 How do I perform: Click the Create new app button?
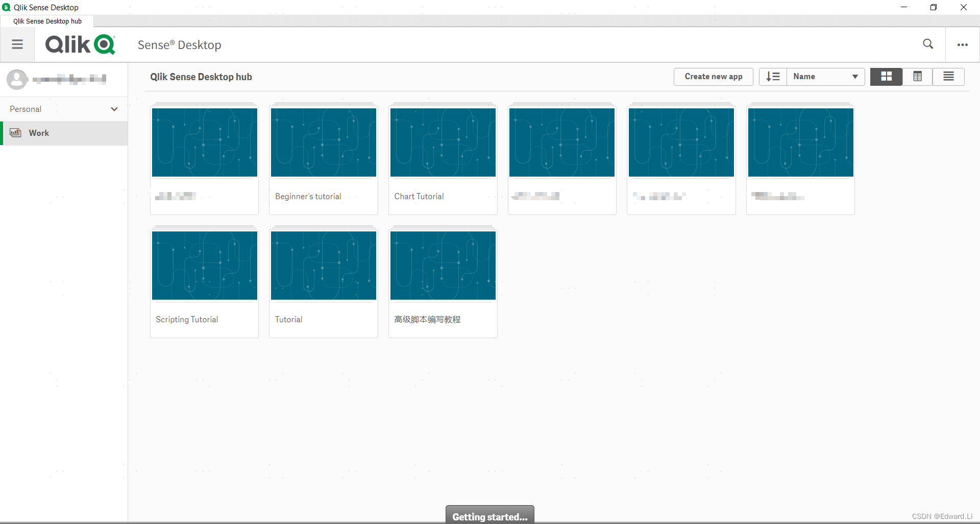[x=713, y=77]
